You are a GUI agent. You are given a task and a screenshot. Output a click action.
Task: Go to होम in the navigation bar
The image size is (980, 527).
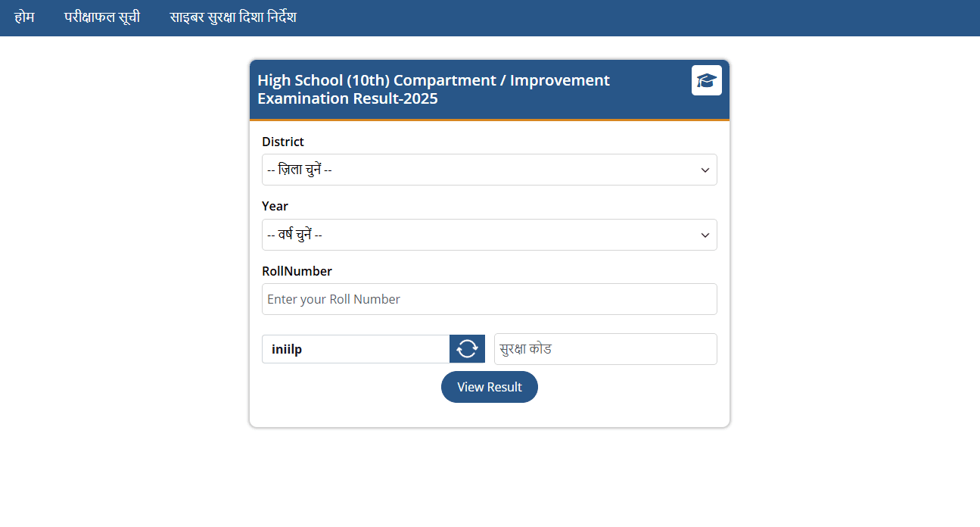[23, 17]
